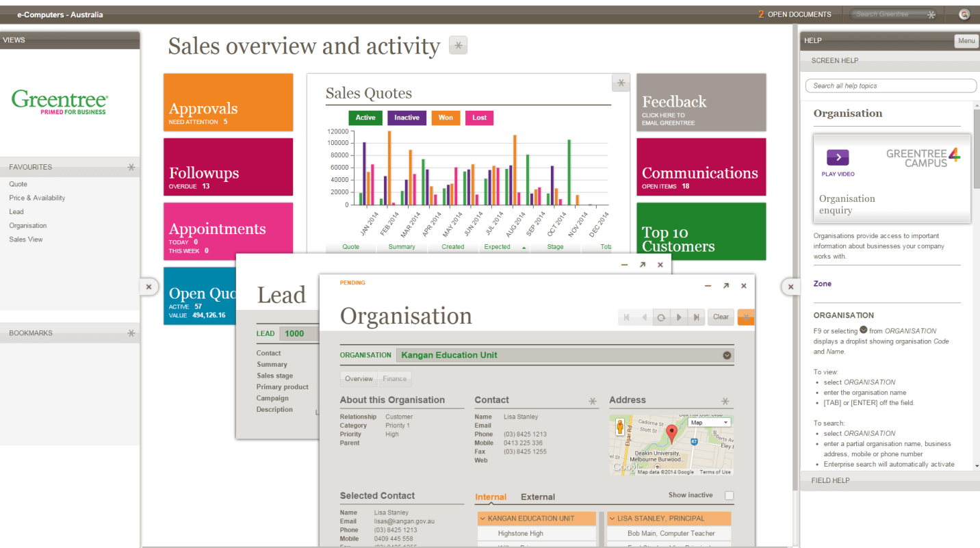Go to next record in Organisation window
Screen dimensions: 980x548
point(679,317)
